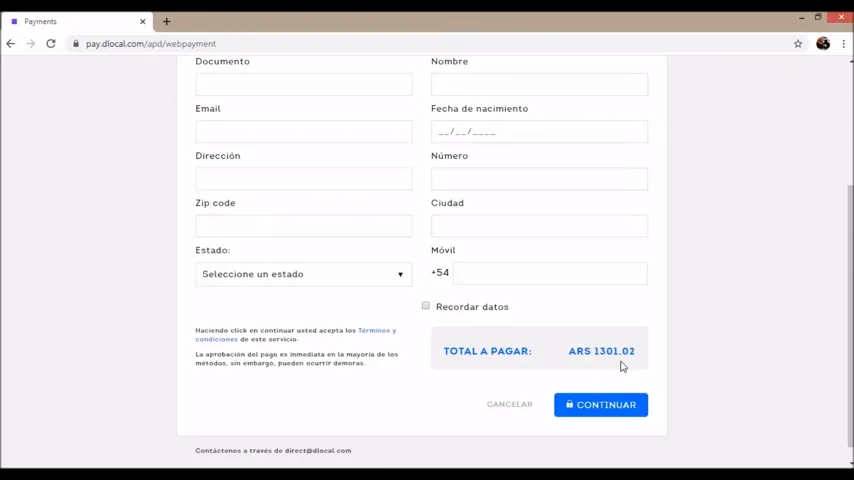Click the CANCELAR button

click(510, 404)
